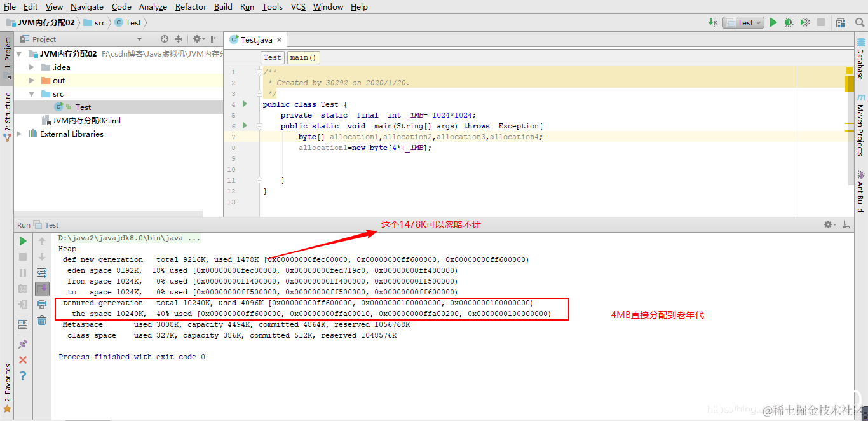The width and height of the screenshot is (868, 421).
Task: Click the Make Project build icon
Action: click(x=713, y=22)
